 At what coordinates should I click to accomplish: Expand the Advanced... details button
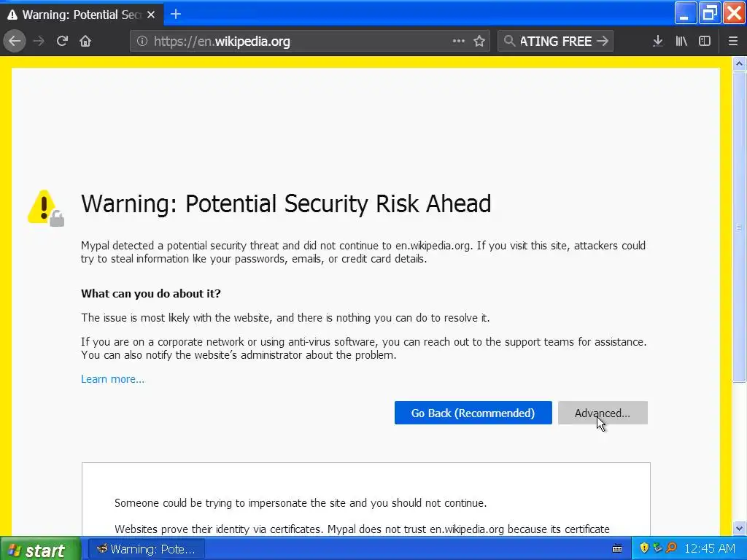[x=603, y=413]
